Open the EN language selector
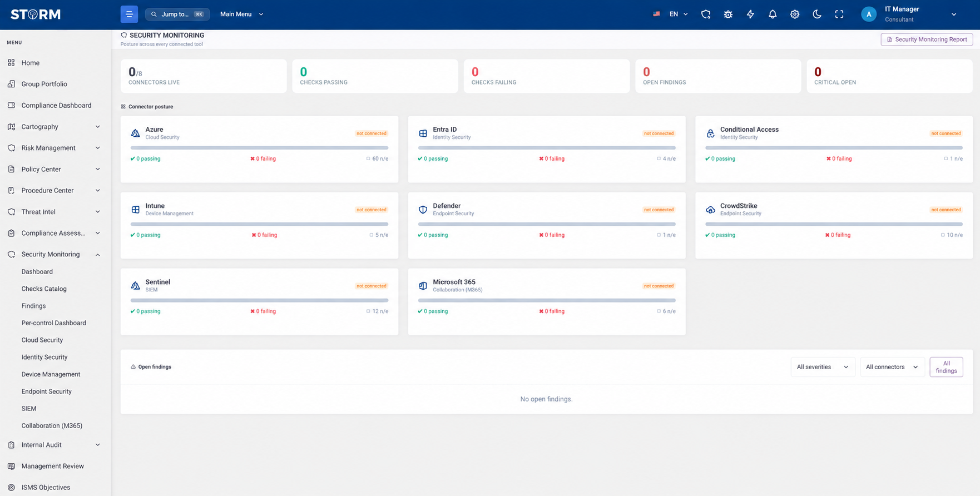Image resolution: width=980 pixels, height=496 pixels. [671, 14]
